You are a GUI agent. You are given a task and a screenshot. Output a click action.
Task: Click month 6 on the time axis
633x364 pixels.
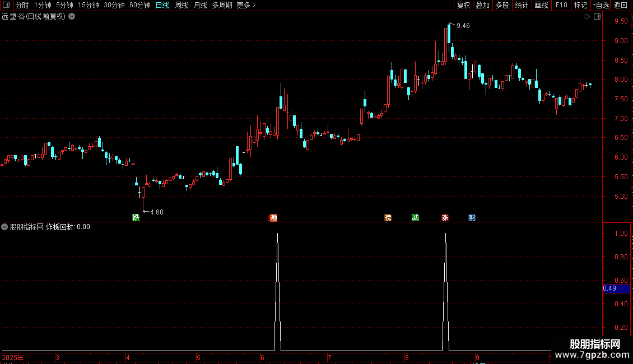(262, 357)
